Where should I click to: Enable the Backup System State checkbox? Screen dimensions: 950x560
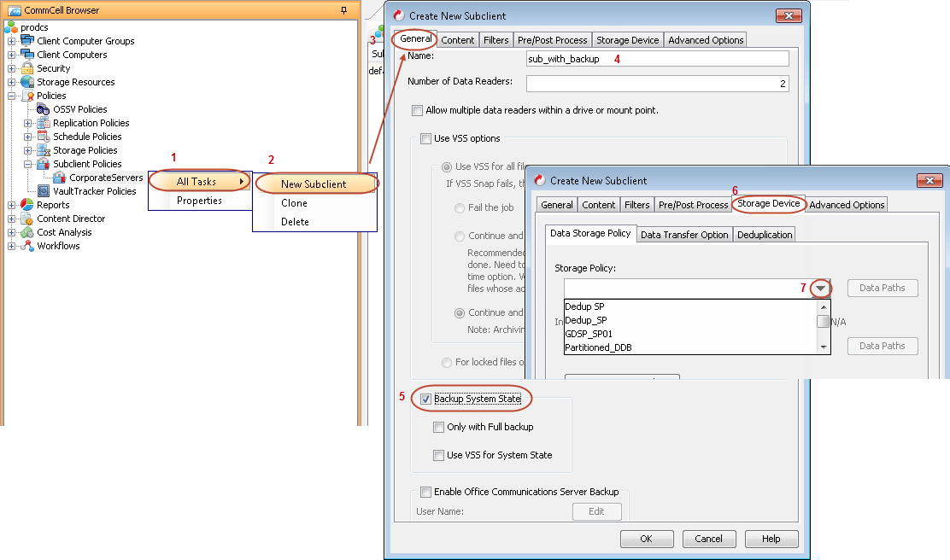(x=425, y=399)
